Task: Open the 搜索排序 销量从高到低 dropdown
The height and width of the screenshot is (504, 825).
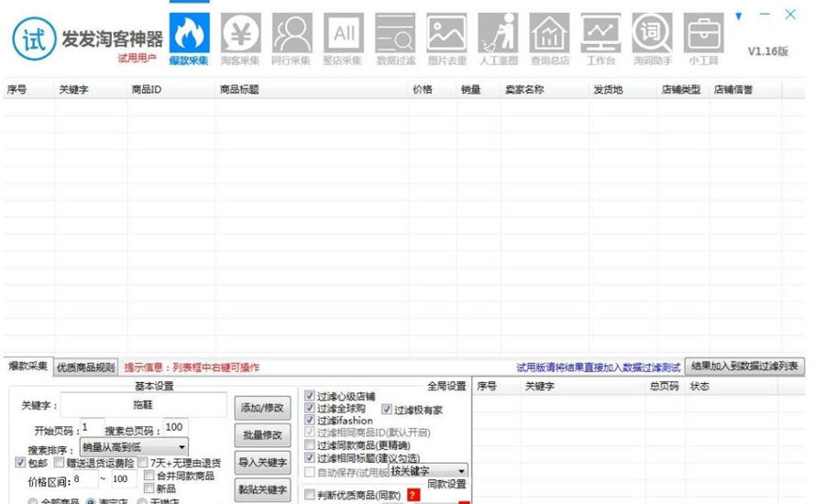Action: [134, 447]
